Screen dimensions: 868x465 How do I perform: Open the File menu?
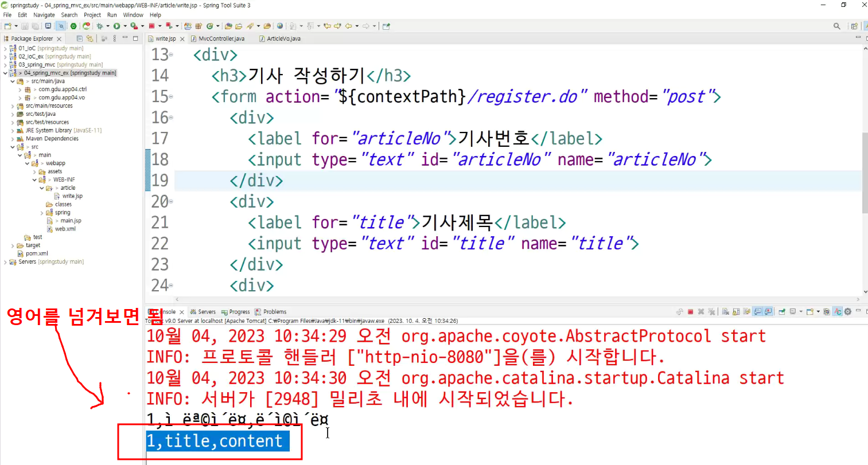pos(7,15)
